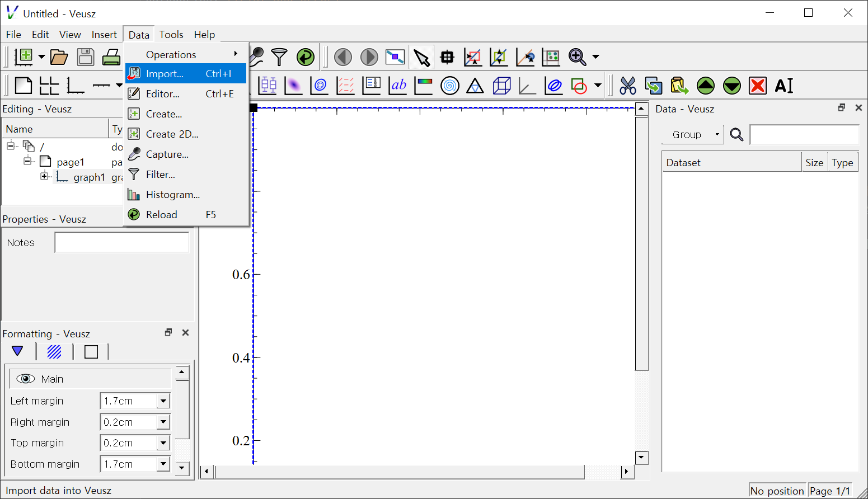Click the magnifier zoom menu icon
Screen dimensions: 868x499
(x=577, y=57)
